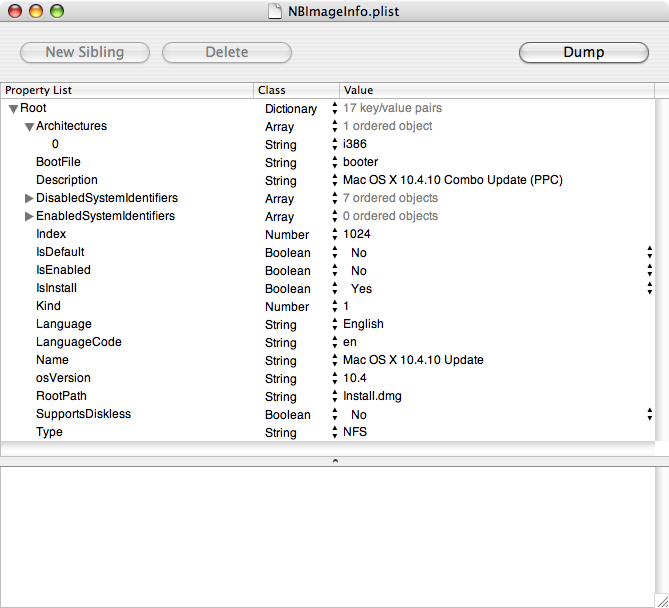
Task: Change IsDefault value via right stepper
Action: [x=649, y=252]
